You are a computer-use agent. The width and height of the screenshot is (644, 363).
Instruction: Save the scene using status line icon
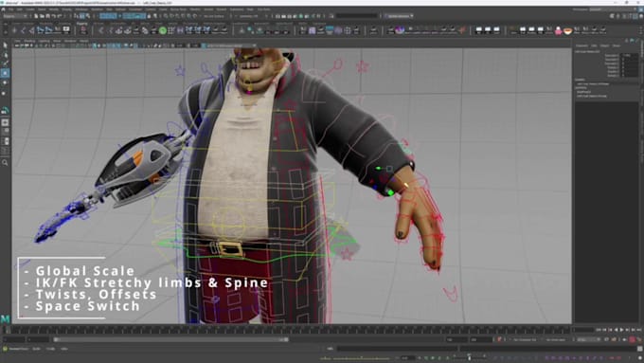click(x=47, y=16)
